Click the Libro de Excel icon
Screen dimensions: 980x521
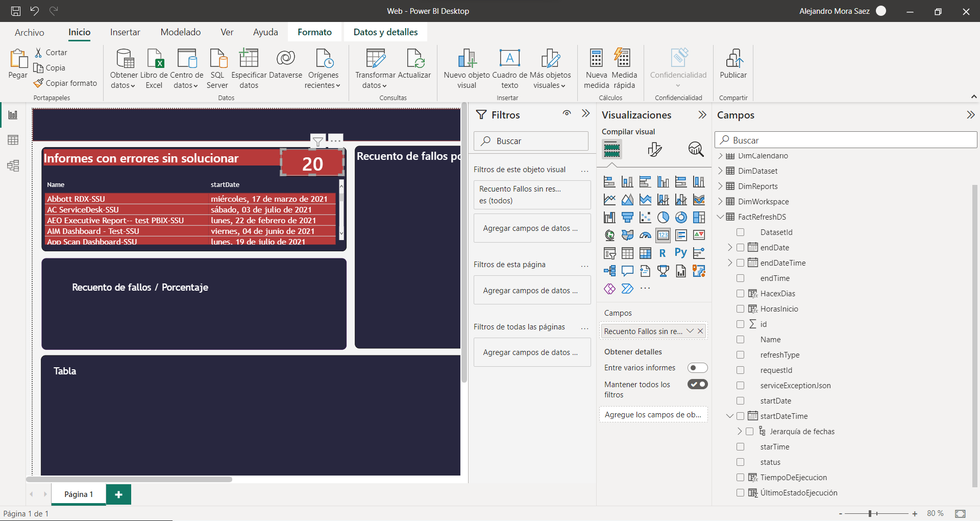coord(154,59)
